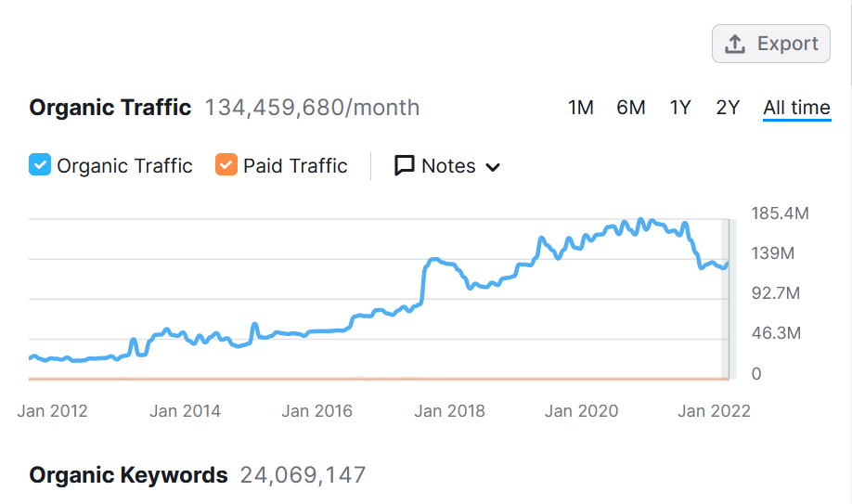The width and height of the screenshot is (852, 504).
Task: Click the 24,069,147 keywords value
Action: pos(303,475)
